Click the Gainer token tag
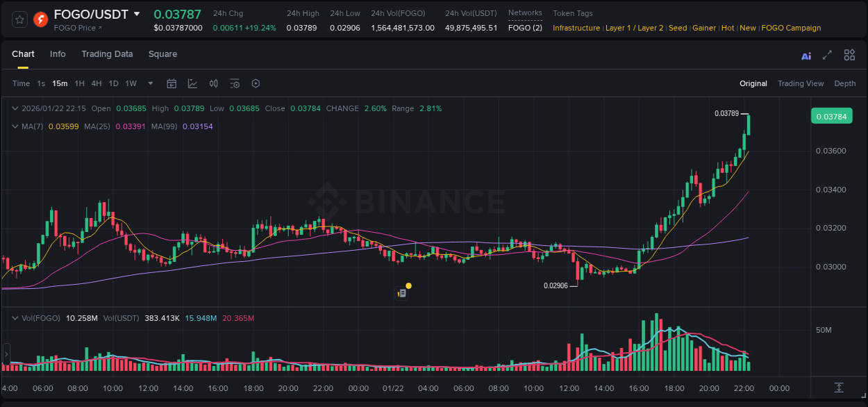Screen dimensions: 868x407 pyautogui.click(x=704, y=28)
